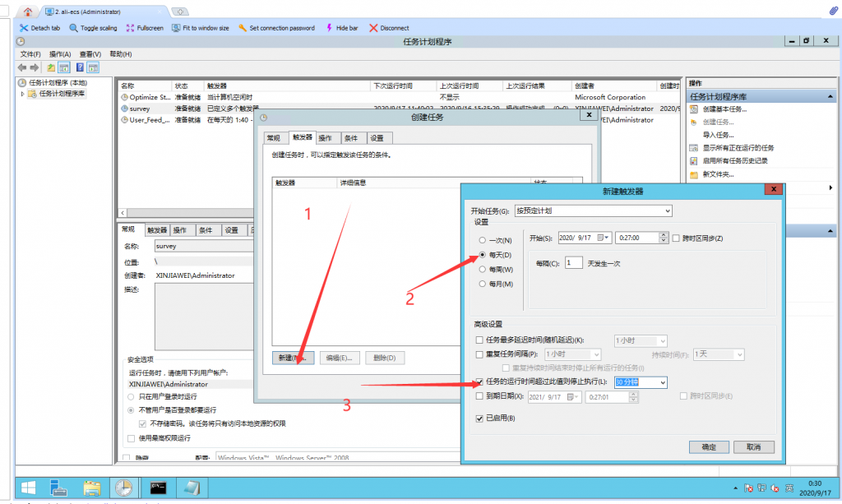Viewport: 842px width, 504px height.
Task: Switch to the 条件 tab in 创建任务 dialog
Action: point(351,138)
